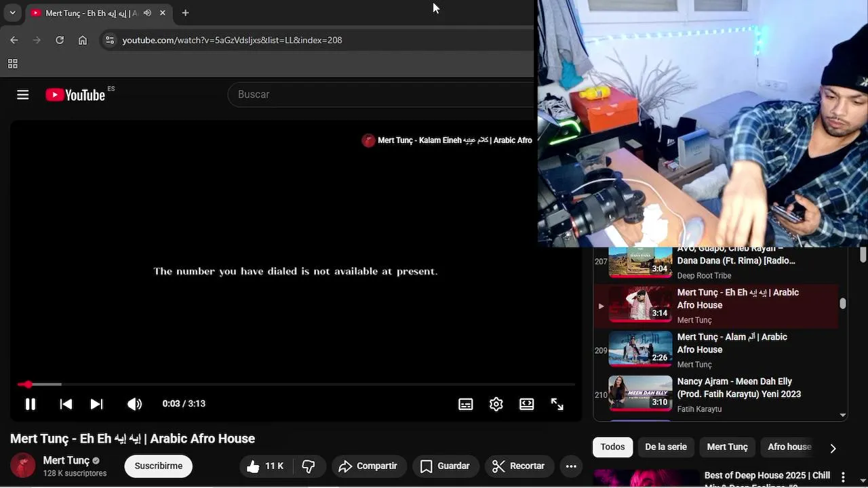Viewport: 868px width, 488px height.
Task: Subscribe with the Suscribirme button
Action: click(159, 466)
